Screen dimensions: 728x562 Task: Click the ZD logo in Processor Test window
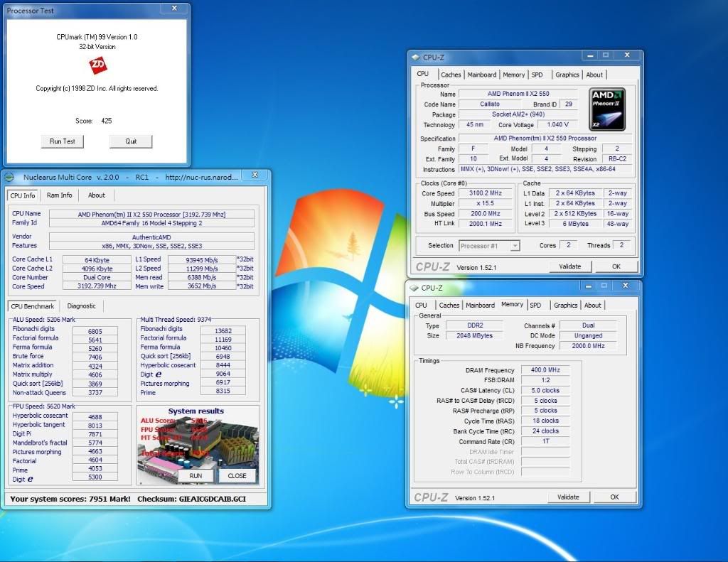pos(97,65)
